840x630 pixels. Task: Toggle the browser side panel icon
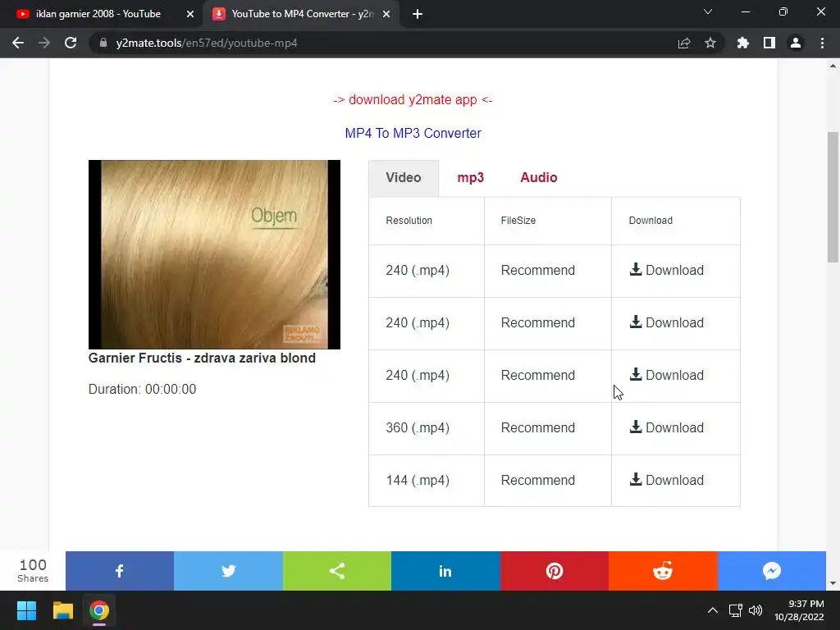769,43
